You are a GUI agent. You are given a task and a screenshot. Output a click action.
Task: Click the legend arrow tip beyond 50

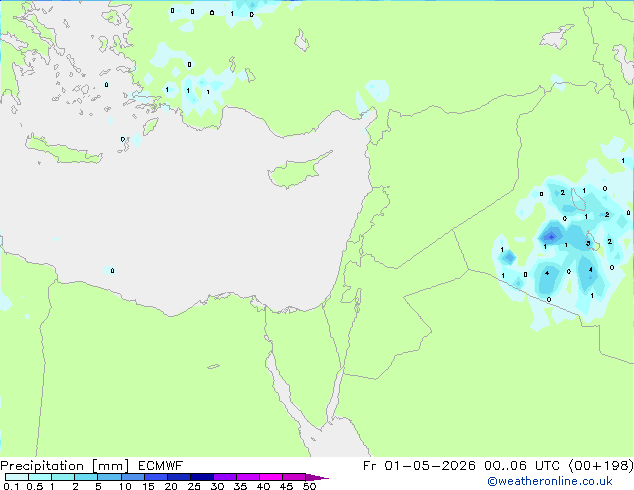click(317, 477)
